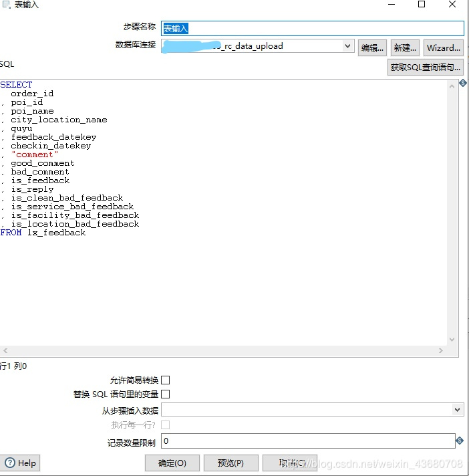Viewport: 469px width, 476px height.
Task: Click the 取消(C) cancel button
Action: [x=290, y=463]
